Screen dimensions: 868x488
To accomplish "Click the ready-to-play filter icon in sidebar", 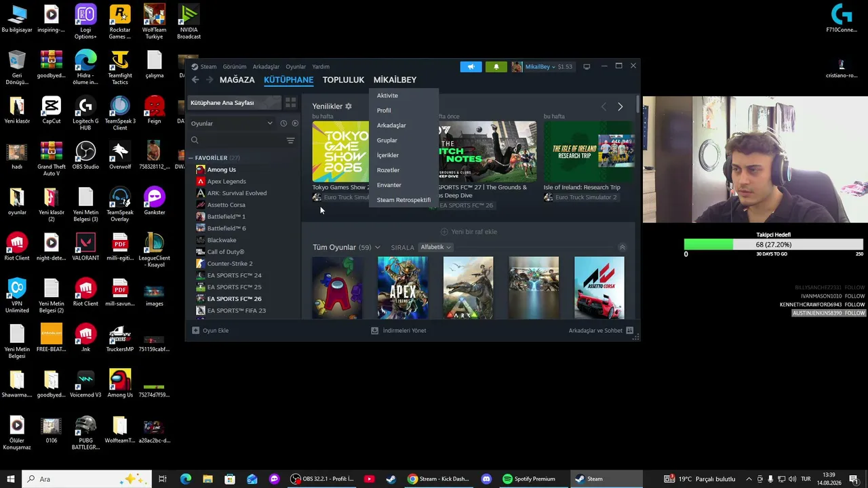I will coord(295,123).
